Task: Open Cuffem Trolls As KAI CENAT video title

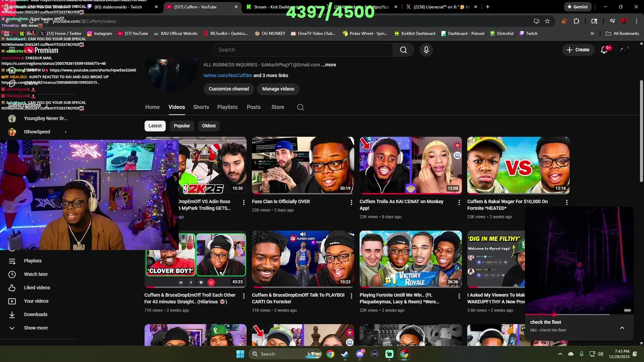Action: [401, 205]
